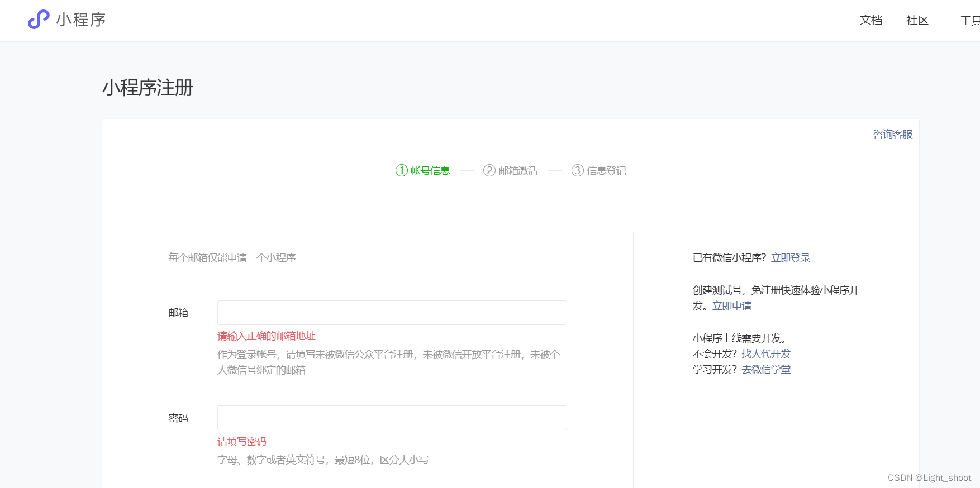The image size is (980, 488).
Task: Click the 小程序上线需要开发 text
Action: coord(739,338)
